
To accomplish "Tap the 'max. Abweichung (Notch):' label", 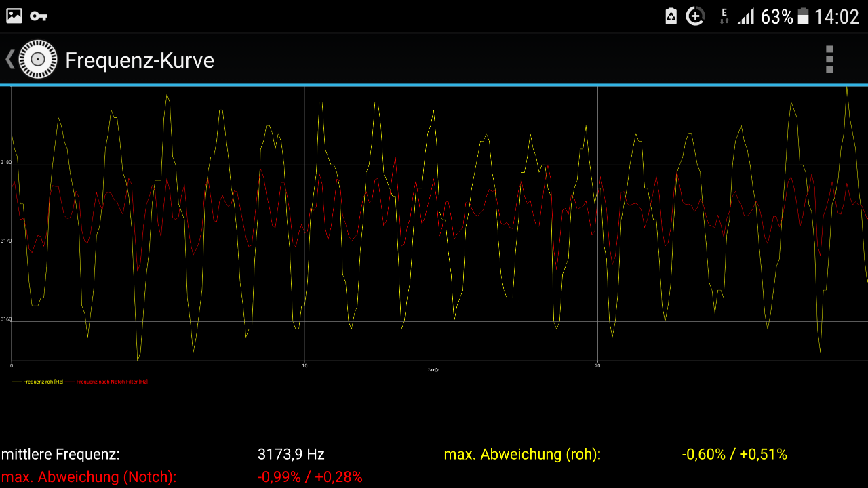I will point(89,477).
